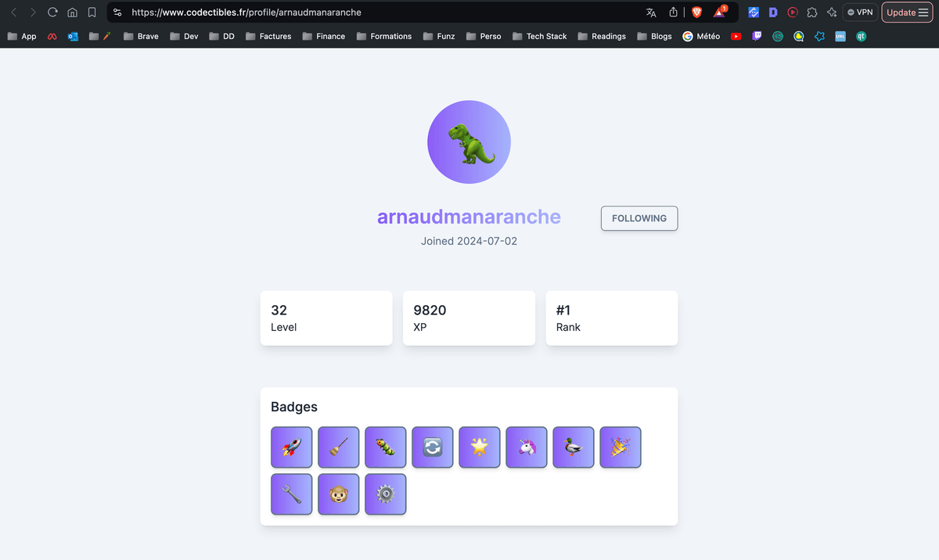Select the rocket badge
This screenshot has height=560, width=939.
[x=291, y=447]
